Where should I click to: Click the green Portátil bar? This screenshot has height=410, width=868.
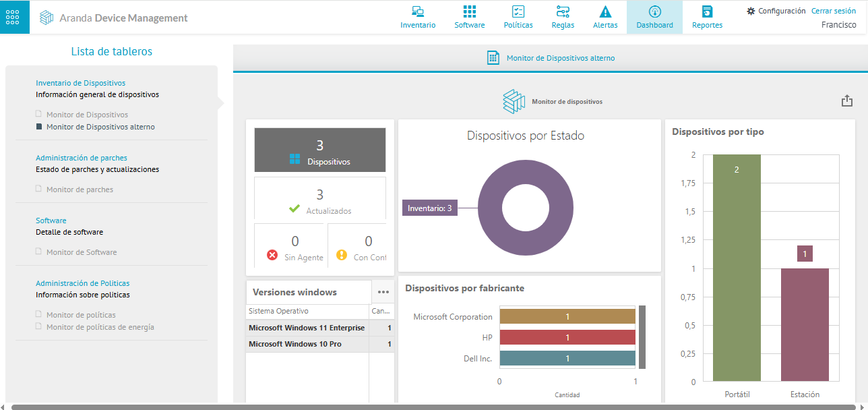click(737, 268)
